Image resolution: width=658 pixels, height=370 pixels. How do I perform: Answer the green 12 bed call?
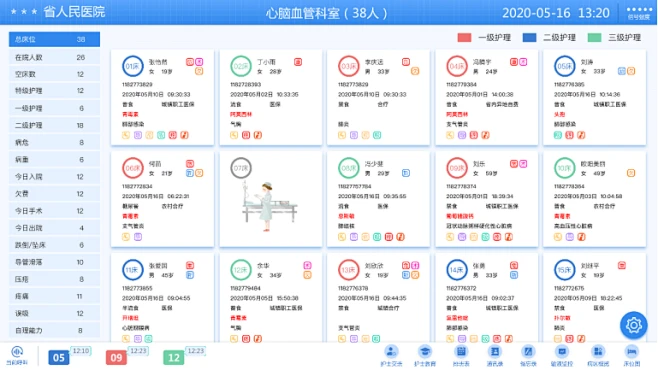point(174,357)
